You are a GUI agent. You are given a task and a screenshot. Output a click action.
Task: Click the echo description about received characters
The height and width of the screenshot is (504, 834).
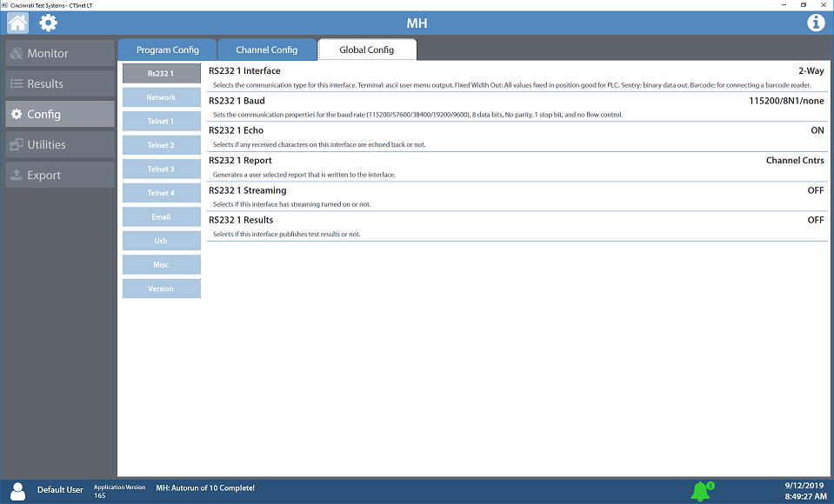(x=319, y=144)
